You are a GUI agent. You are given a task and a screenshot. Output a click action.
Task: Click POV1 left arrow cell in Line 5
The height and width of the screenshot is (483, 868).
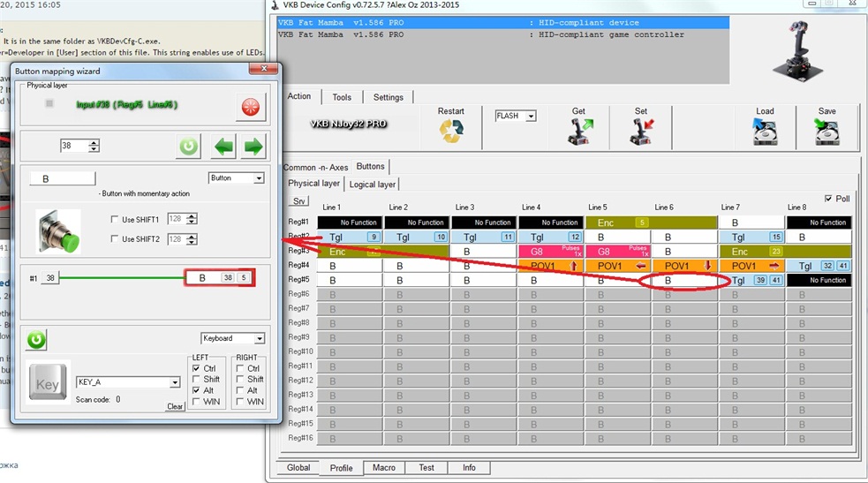pyautogui.click(x=618, y=266)
